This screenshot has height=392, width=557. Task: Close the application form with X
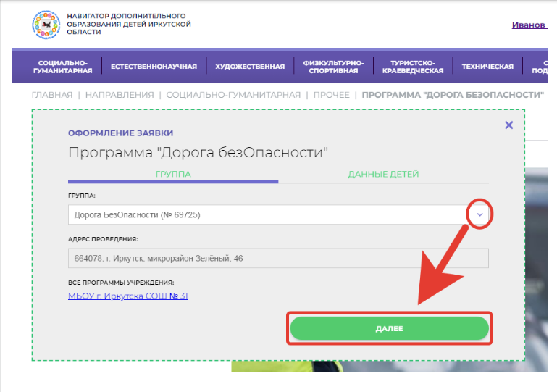(508, 125)
